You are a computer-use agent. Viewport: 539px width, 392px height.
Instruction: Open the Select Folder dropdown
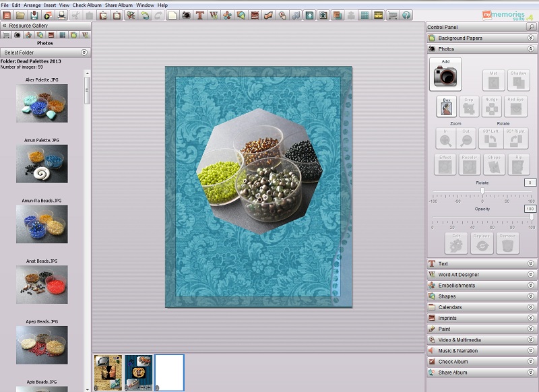[x=84, y=52]
